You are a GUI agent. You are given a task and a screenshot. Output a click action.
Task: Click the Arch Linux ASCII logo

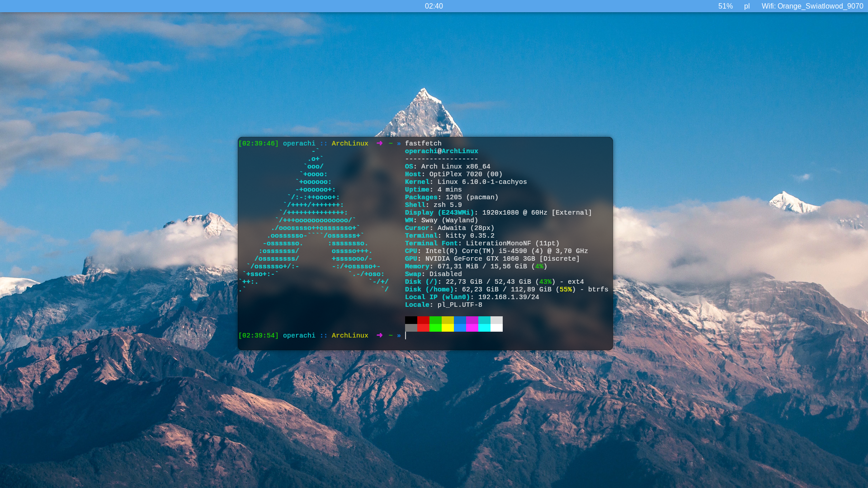(x=314, y=221)
